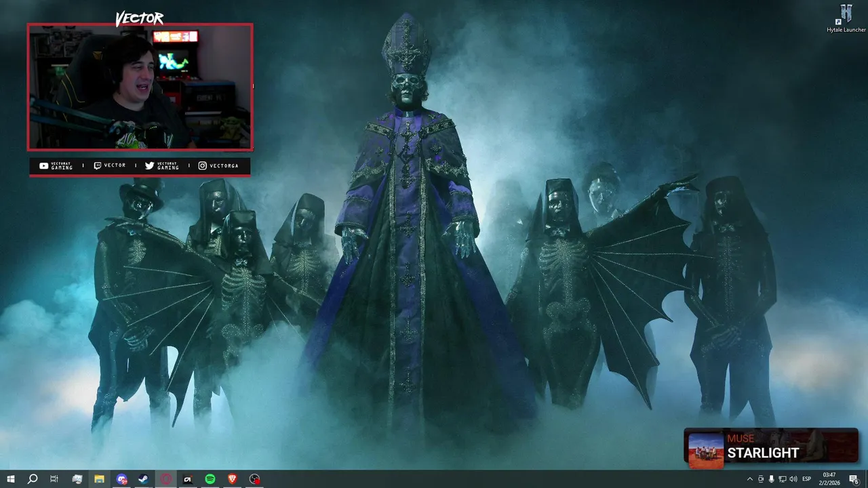Image resolution: width=868 pixels, height=488 pixels.
Task: Open Opera GX browser in taskbar
Action: point(166,479)
